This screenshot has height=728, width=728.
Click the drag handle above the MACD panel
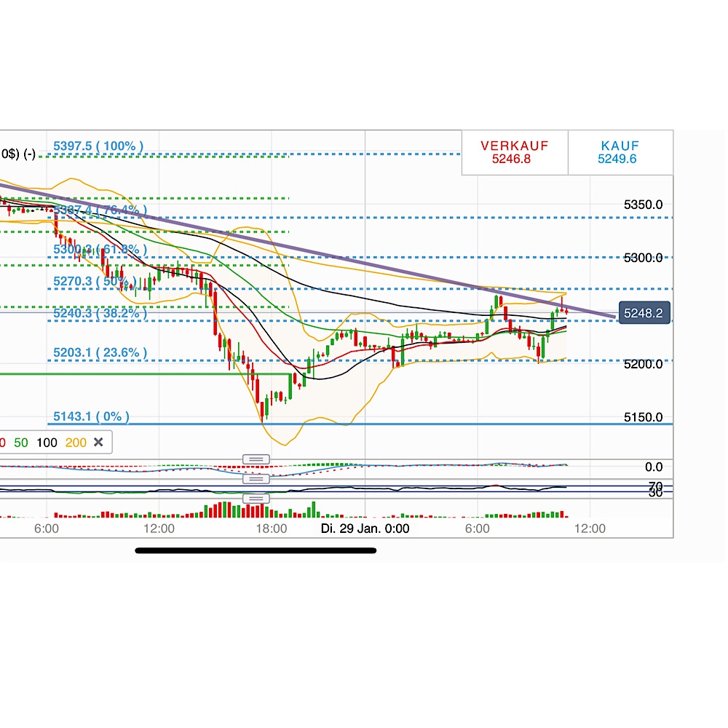256,459
